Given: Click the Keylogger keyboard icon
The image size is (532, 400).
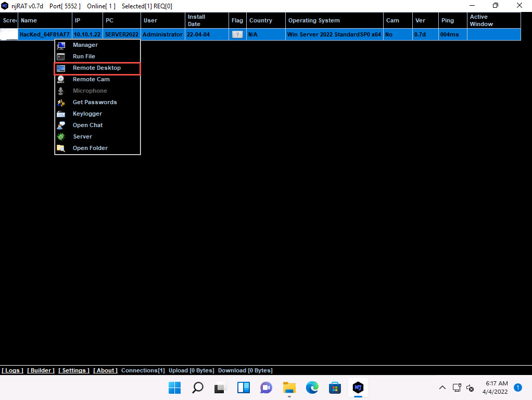Looking at the screenshot, I should click(61, 114).
